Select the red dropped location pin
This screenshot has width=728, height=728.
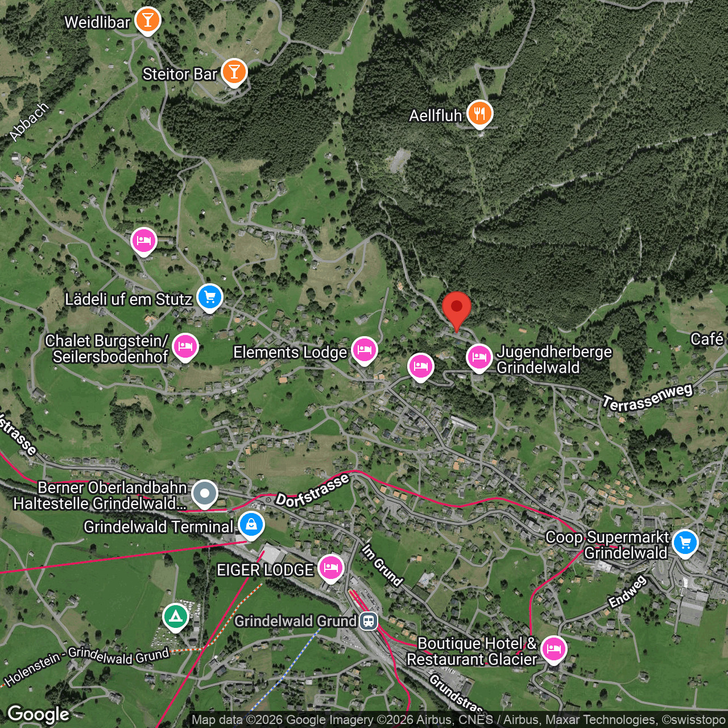pos(456,311)
